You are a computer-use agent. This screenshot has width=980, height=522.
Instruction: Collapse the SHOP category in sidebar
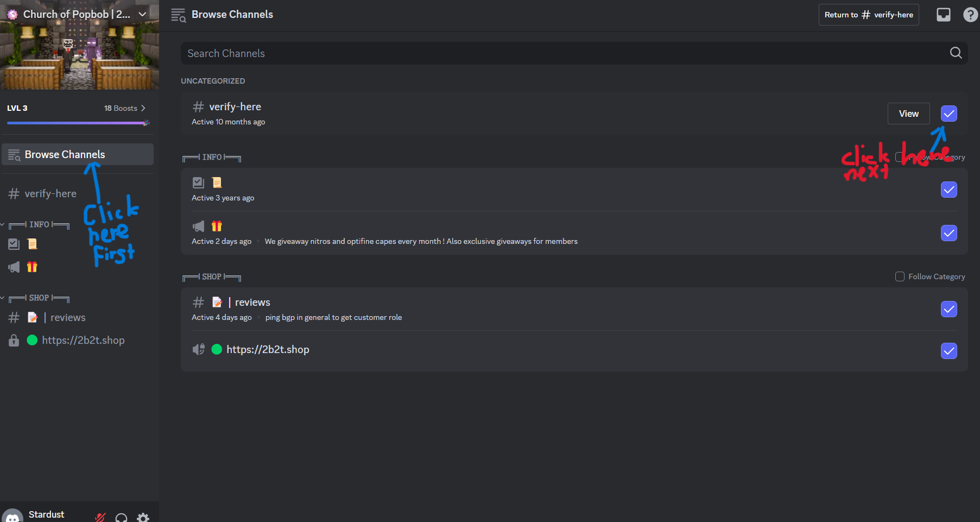pos(39,298)
